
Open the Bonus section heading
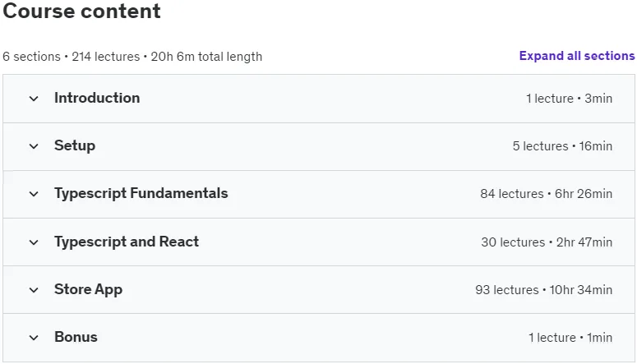tap(76, 337)
